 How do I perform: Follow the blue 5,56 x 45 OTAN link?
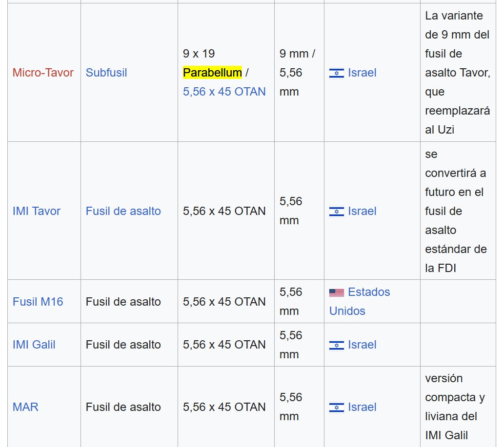(x=224, y=92)
